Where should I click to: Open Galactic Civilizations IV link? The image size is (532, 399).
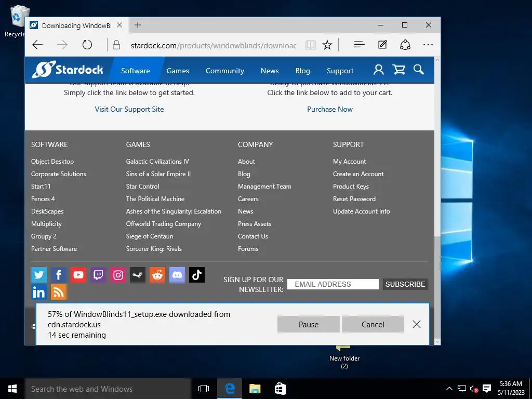pos(157,162)
